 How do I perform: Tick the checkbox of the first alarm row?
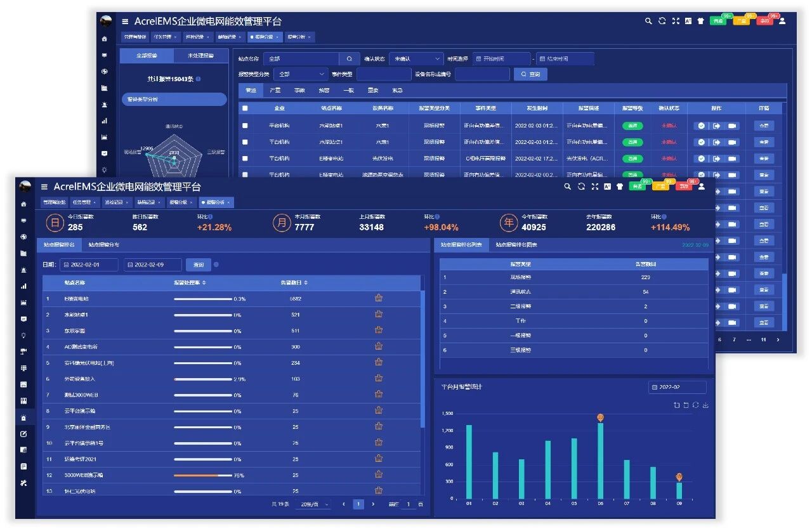246,126
